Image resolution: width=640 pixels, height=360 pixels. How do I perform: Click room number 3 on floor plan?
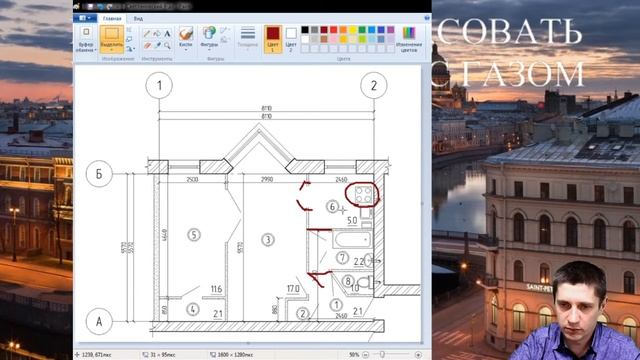click(x=268, y=240)
